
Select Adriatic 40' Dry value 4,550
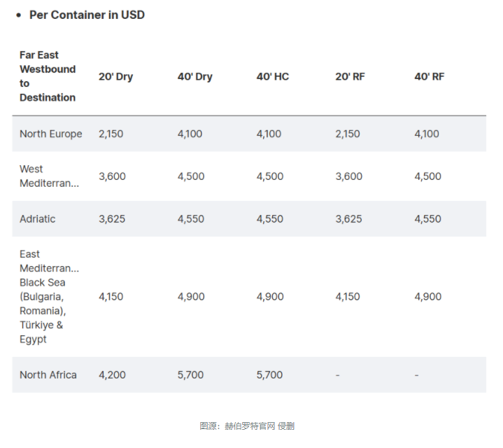[190, 219]
